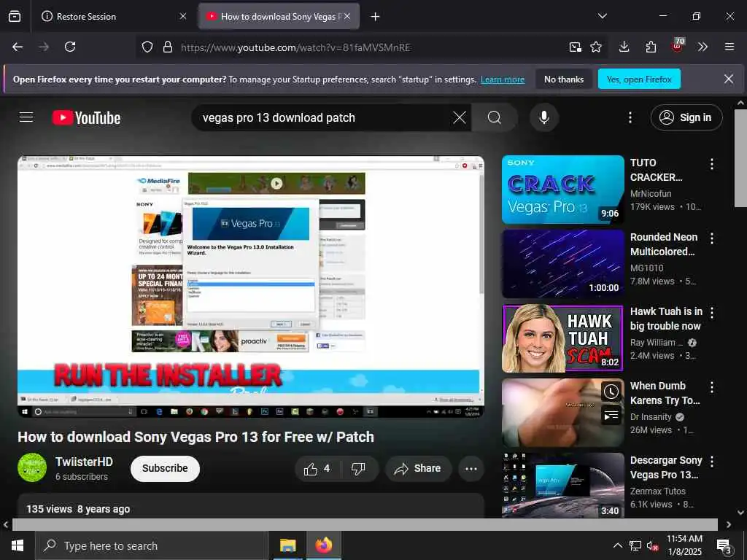Reload the current YouTube page
The image size is (747, 560).
(x=70, y=47)
